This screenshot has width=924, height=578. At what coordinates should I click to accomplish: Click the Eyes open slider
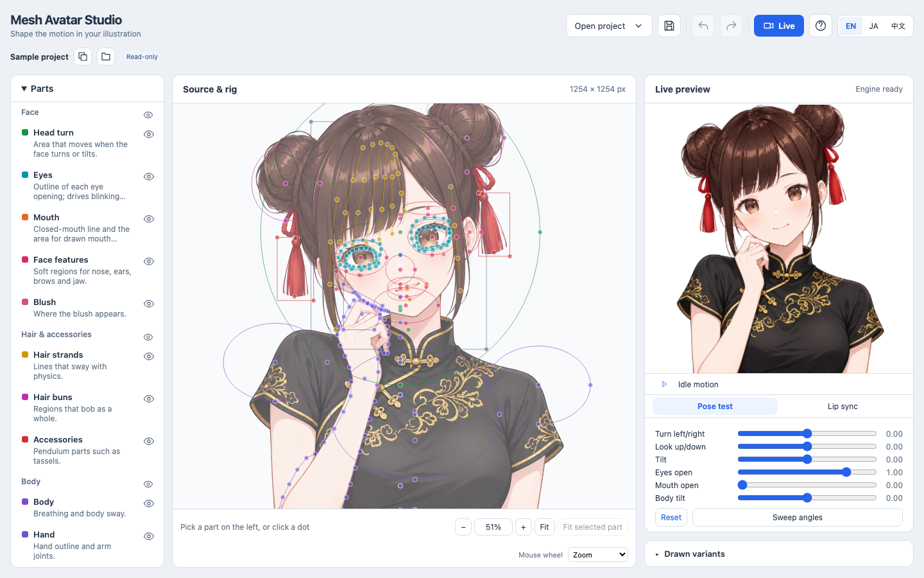click(807, 472)
